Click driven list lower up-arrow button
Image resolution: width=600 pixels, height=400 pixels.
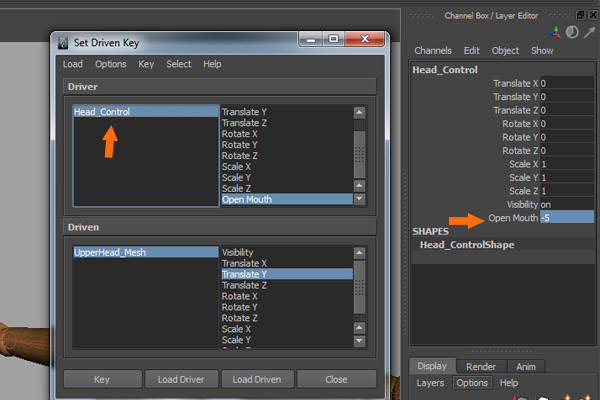359,328
